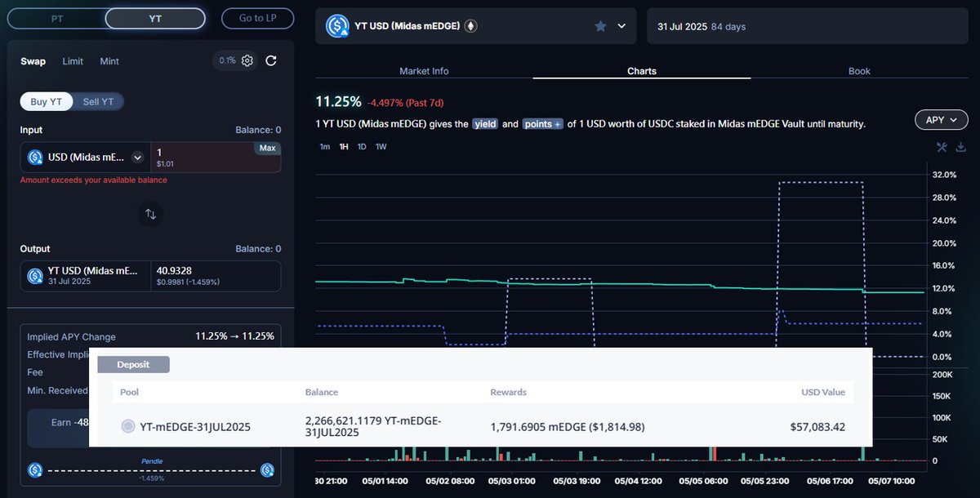
Task: Set chart interval to 1D
Action: tap(362, 147)
